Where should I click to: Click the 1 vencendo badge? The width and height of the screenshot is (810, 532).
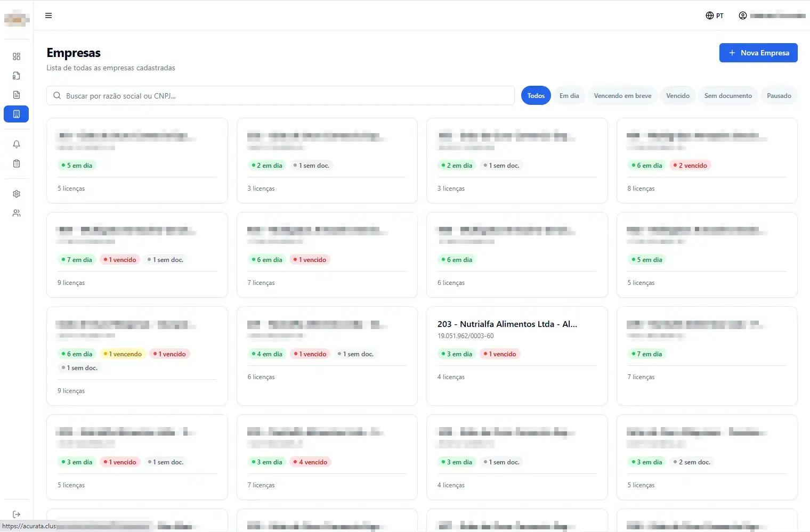[122, 354]
